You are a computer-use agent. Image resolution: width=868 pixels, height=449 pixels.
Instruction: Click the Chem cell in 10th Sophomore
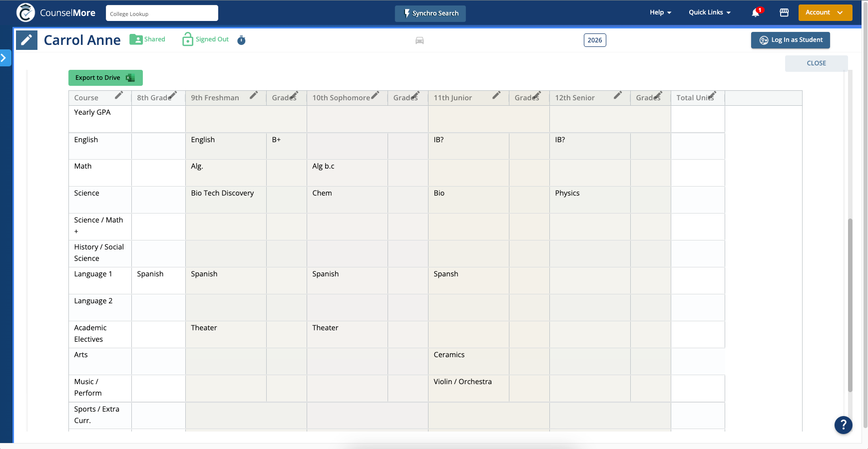tap(347, 200)
